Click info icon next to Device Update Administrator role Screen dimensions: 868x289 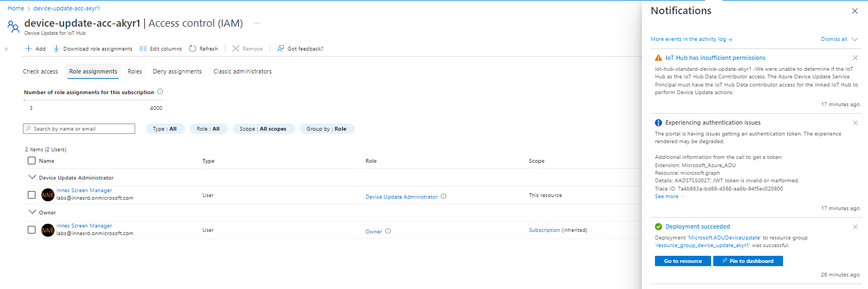[444, 196]
